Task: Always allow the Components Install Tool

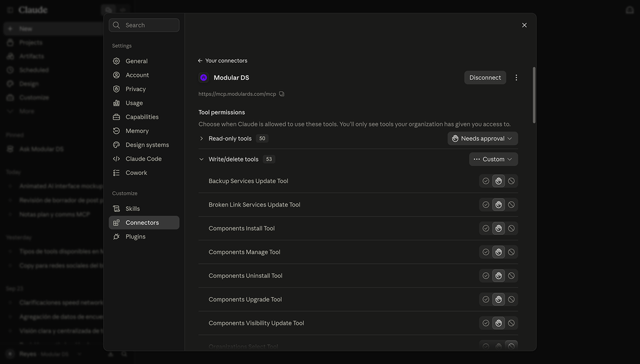Action: [x=486, y=229]
